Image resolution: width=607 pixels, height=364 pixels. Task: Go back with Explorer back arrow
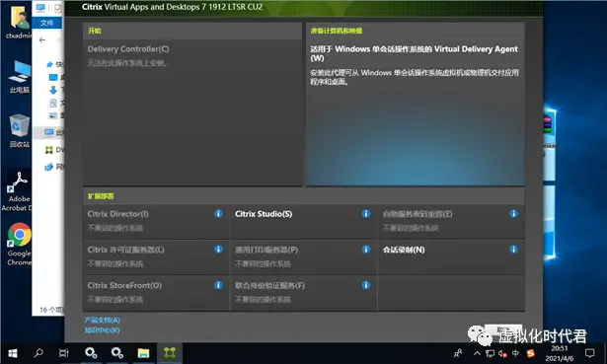(42, 39)
